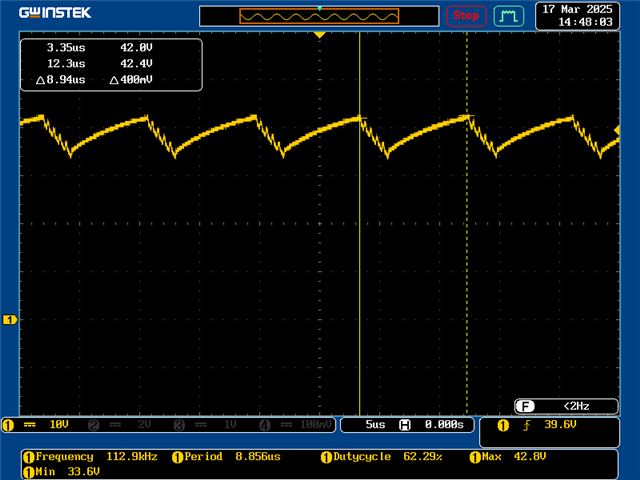640x480 pixels.
Task: Click the orange horizontal trigger position triangle
Action: click(x=320, y=35)
